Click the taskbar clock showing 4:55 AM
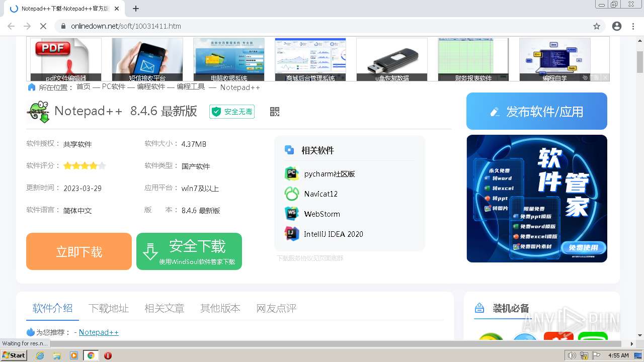 pyautogui.click(x=618, y=355)
